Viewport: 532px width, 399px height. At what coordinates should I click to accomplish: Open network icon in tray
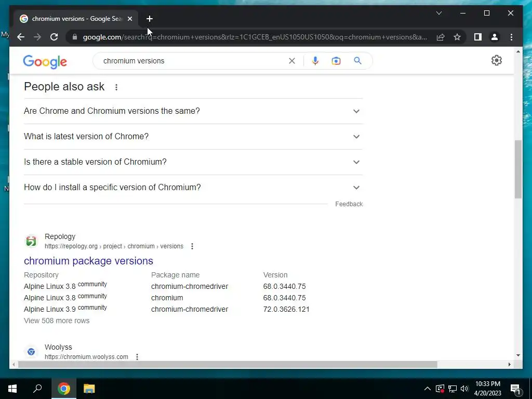(453, 389)
